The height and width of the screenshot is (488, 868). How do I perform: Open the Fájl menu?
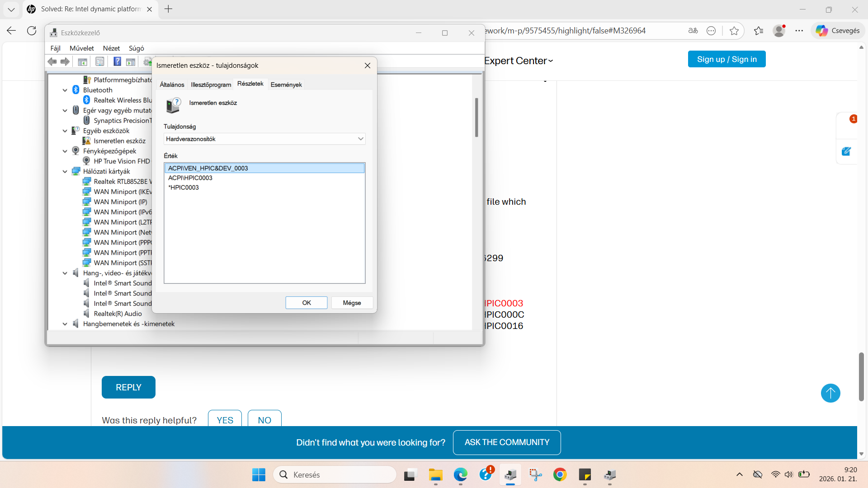click(x=56, y=48)
